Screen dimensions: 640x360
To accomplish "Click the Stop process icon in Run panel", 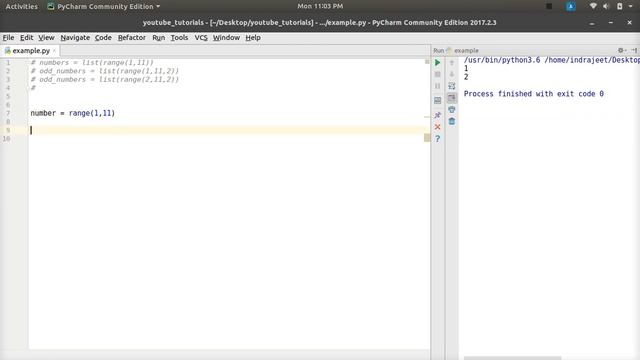I will pos(438,74).
